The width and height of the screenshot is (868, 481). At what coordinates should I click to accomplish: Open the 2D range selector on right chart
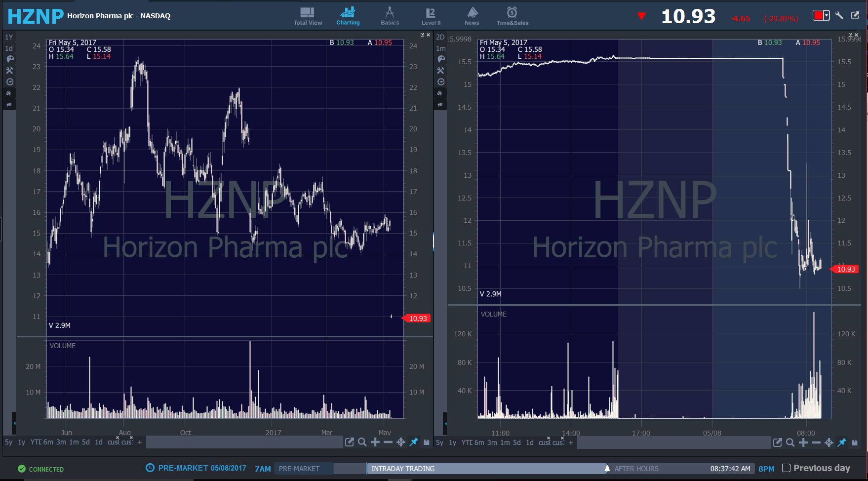point(440,37)
